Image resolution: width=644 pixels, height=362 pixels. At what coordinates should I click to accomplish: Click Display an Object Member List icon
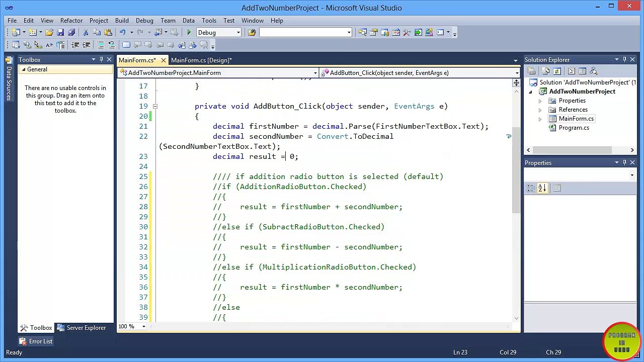pyautogui.click(x=16, y=45)
